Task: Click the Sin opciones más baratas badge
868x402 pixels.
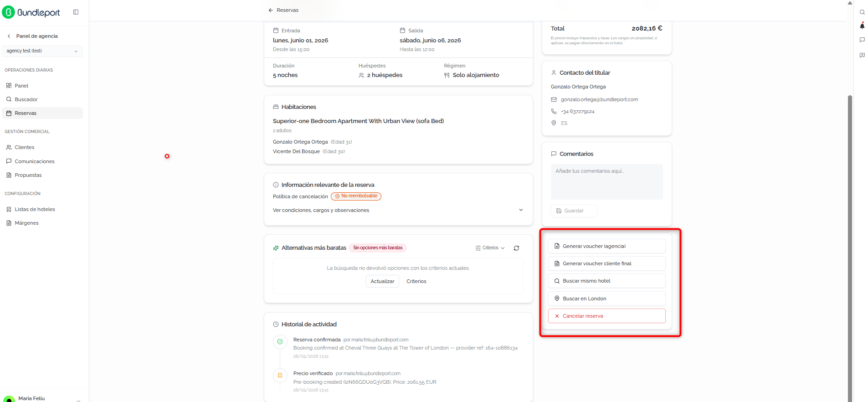Action: [x=378, y=248]
